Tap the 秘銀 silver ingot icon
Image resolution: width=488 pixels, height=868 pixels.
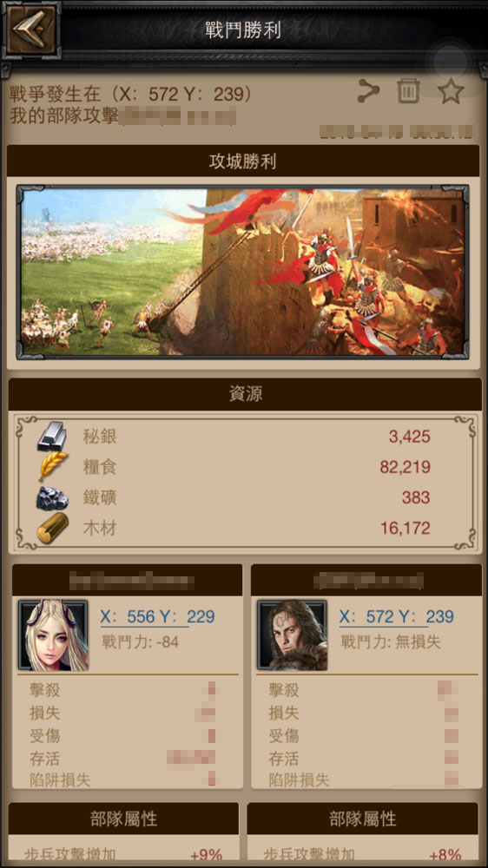52,437
